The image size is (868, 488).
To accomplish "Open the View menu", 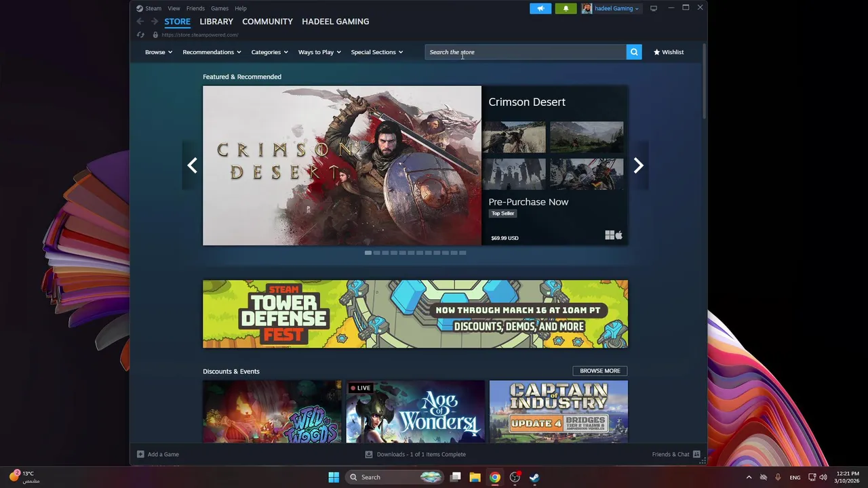I will [x=174, y=8].
